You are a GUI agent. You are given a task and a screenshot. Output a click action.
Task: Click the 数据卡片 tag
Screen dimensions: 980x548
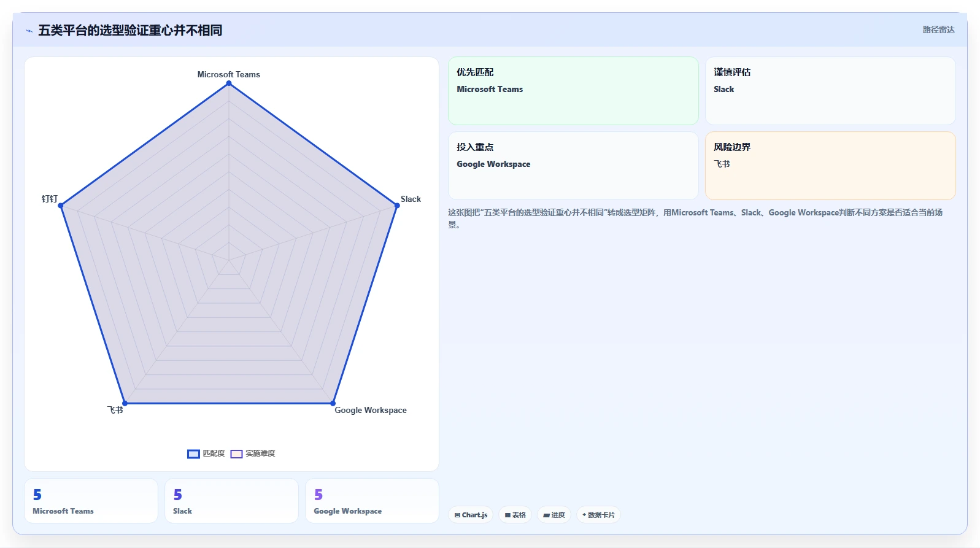click(598, 515)
